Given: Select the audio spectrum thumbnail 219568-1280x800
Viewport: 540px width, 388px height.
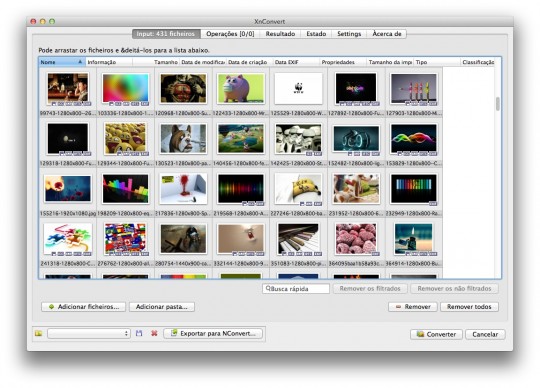Looking at the screenshot, I should 241,188.
